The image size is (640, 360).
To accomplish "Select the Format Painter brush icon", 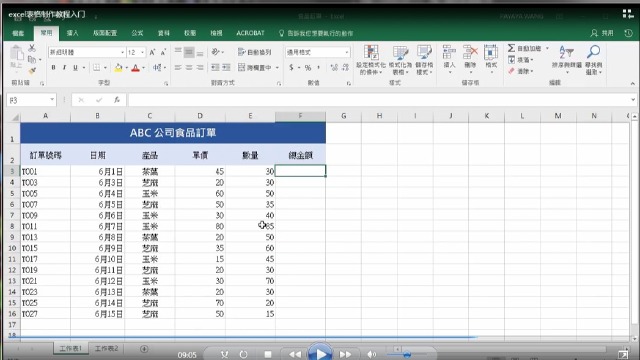I will click(x=32, y=71).
